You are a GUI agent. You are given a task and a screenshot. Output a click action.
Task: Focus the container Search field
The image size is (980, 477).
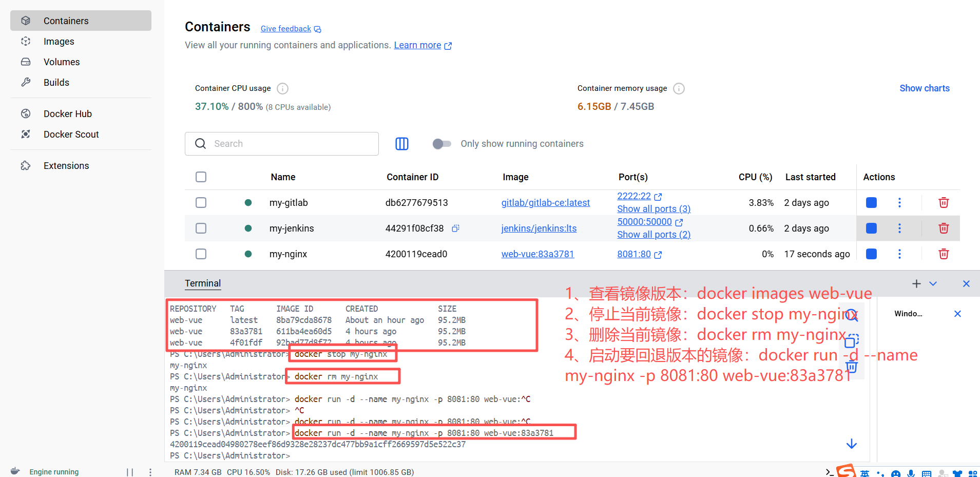click(x=282, y=144)
